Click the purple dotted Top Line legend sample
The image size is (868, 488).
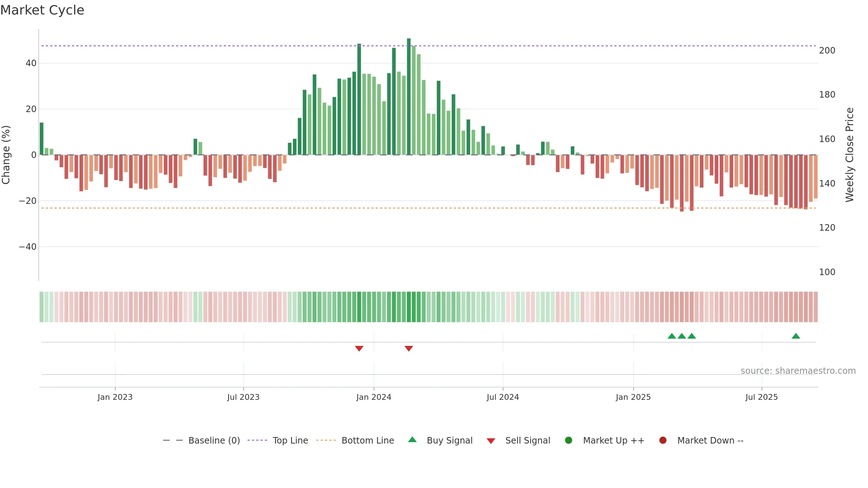[258, 440]
